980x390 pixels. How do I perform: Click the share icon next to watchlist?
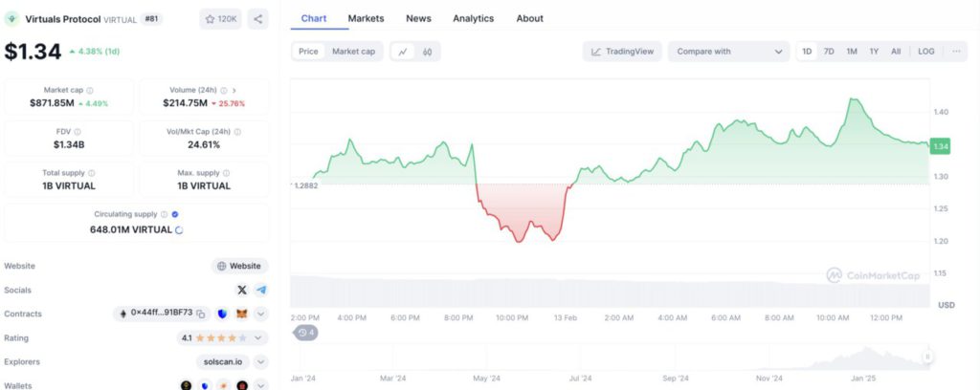click(257, 19)
